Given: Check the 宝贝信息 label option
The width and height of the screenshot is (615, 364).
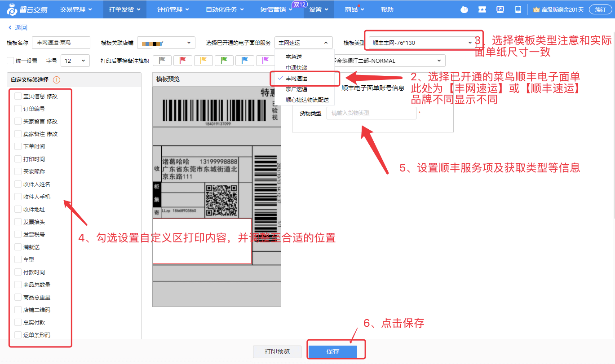Looking at the screenshot, I should (18, 96).
